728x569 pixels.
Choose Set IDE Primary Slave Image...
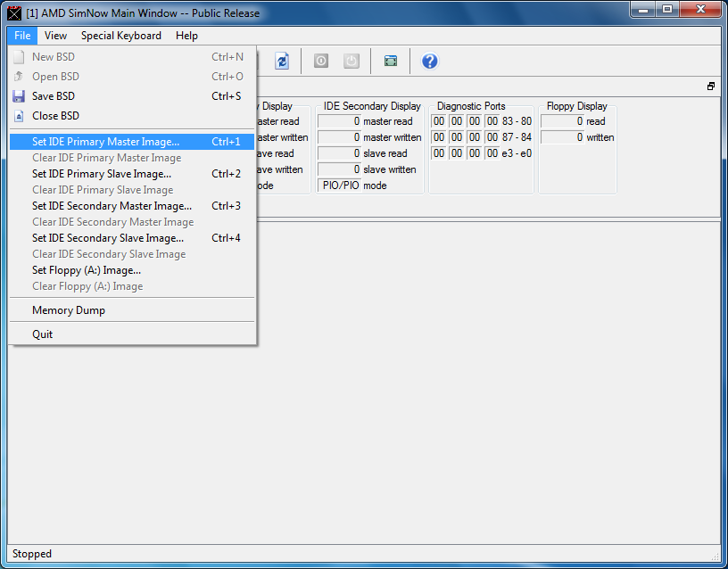tap(132, 174)
